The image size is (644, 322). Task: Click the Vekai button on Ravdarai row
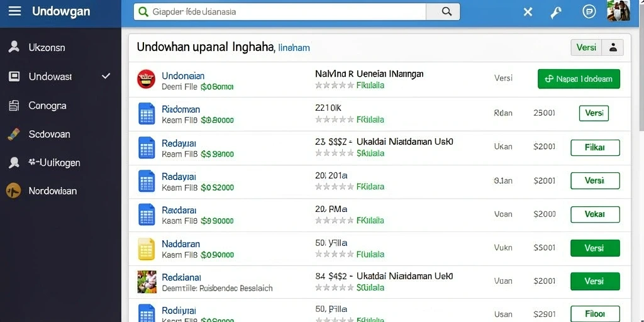595,214
